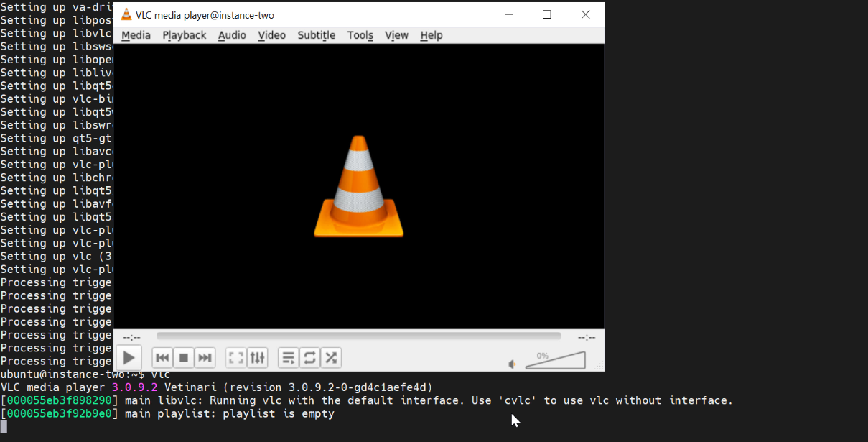868x442 pixels.
Task: Minimize the VLC media player window
Action: click(510, 14)
